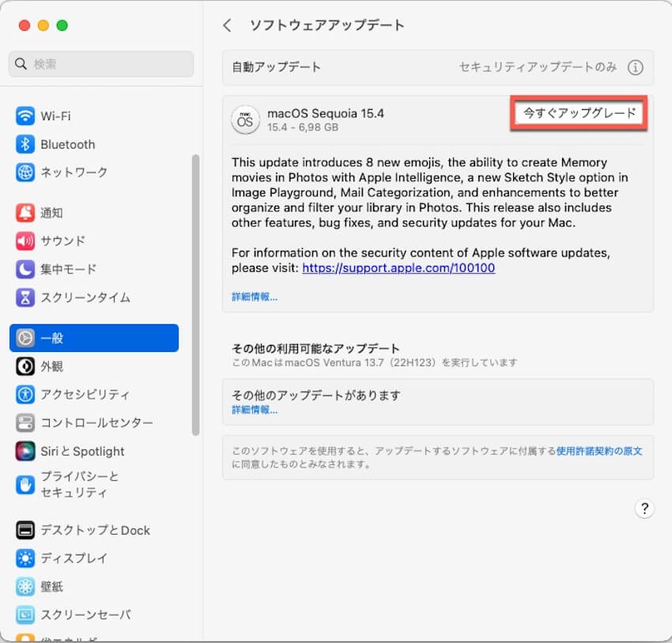Open 外観 appearance icon
Image resolution: width=672 pixels, height=643 pixels.
(x=25, y=366)
